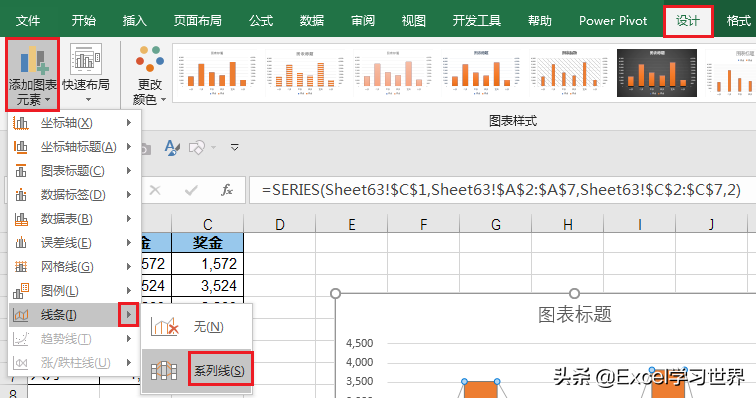Switch to the 审阅 tab

[363, 21]
